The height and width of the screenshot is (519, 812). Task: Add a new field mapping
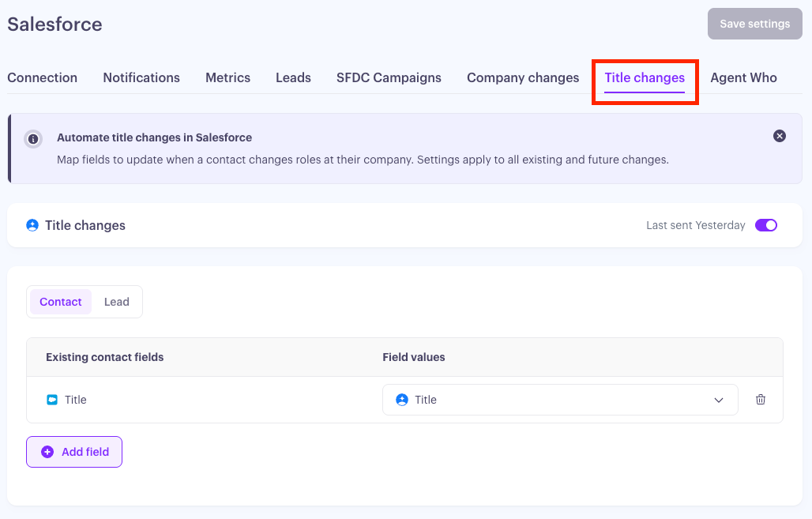(x=74, y=452)
